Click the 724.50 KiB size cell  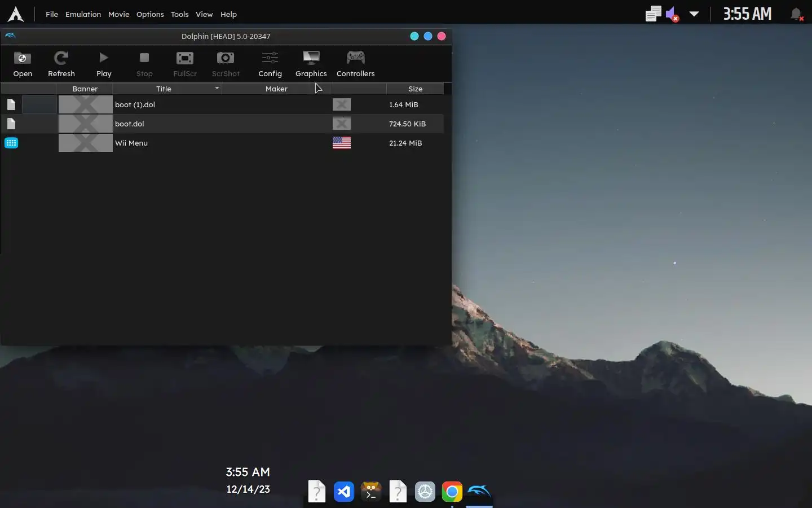click(x=407, y=124)
